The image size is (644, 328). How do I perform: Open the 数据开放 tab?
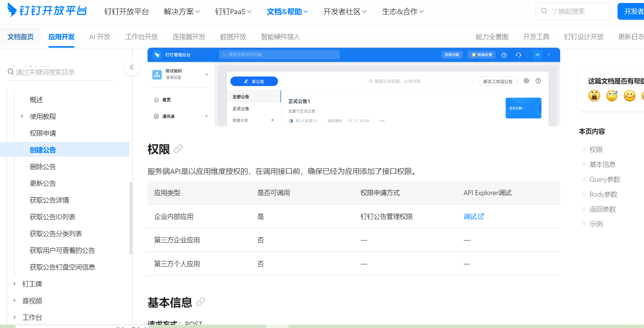(233, 36)
